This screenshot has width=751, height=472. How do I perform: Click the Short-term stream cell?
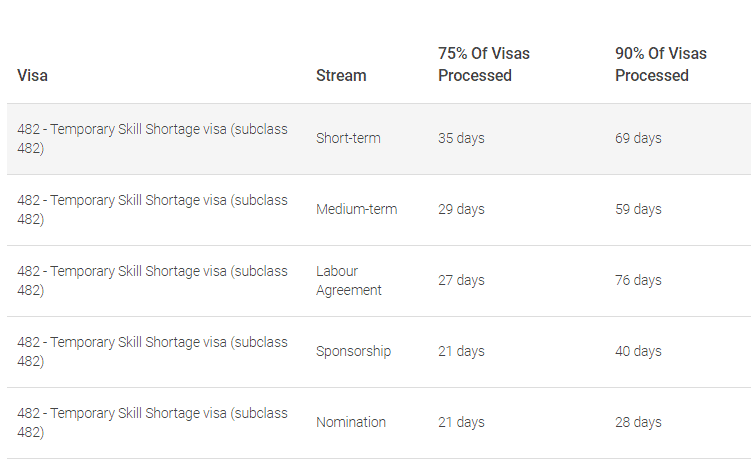(x=348, y=138)
